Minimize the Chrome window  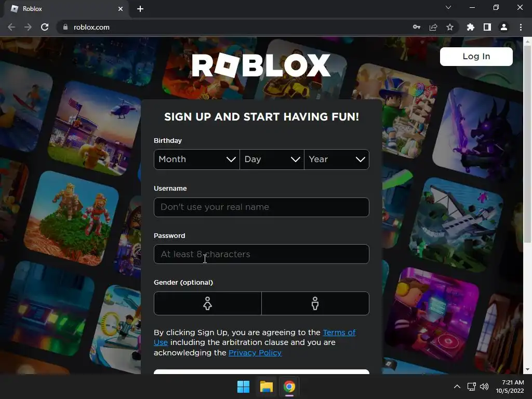pos(472,7)
